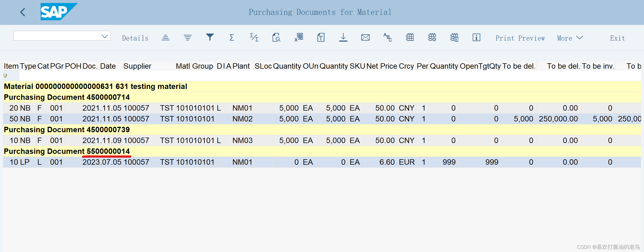Select the sort ascending icon
Image resolution: width=644 pixels, height=252 pixels.
coord(166,38)
